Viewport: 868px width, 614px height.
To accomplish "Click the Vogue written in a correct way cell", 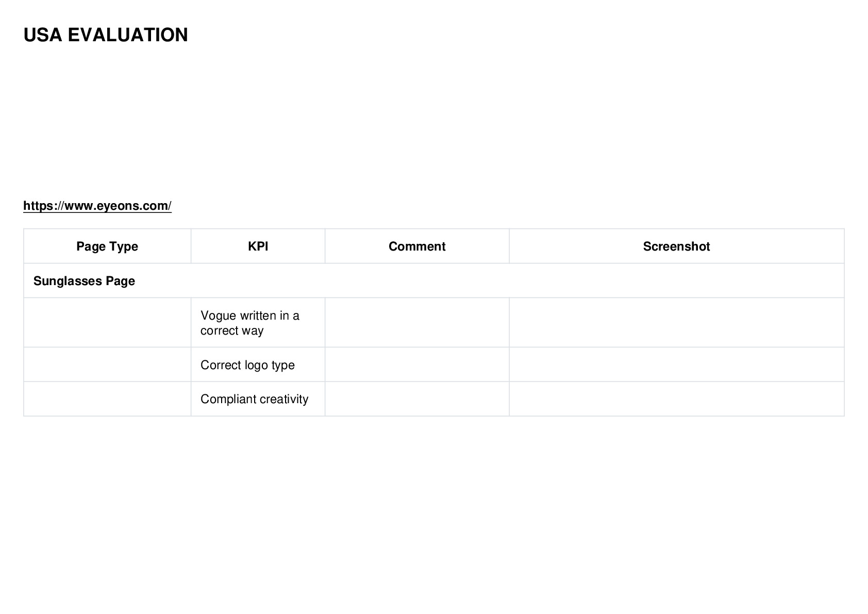I will (258, 323).
